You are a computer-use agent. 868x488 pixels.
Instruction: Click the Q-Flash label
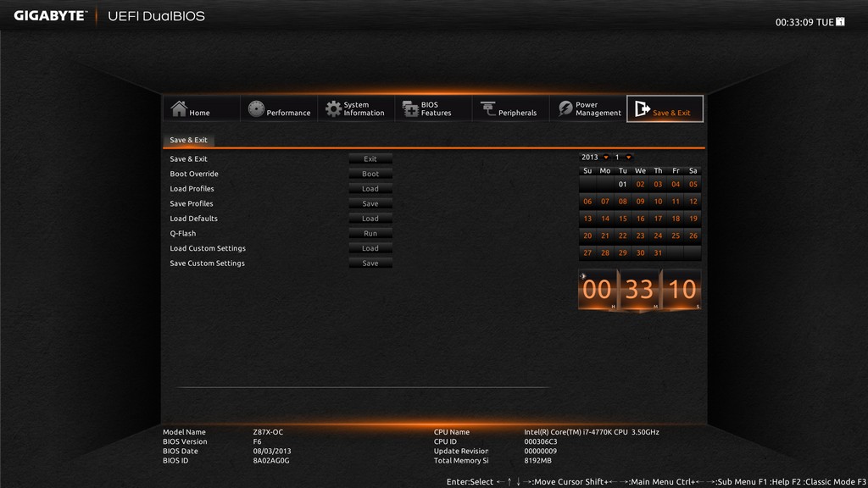tap(183, 234)
